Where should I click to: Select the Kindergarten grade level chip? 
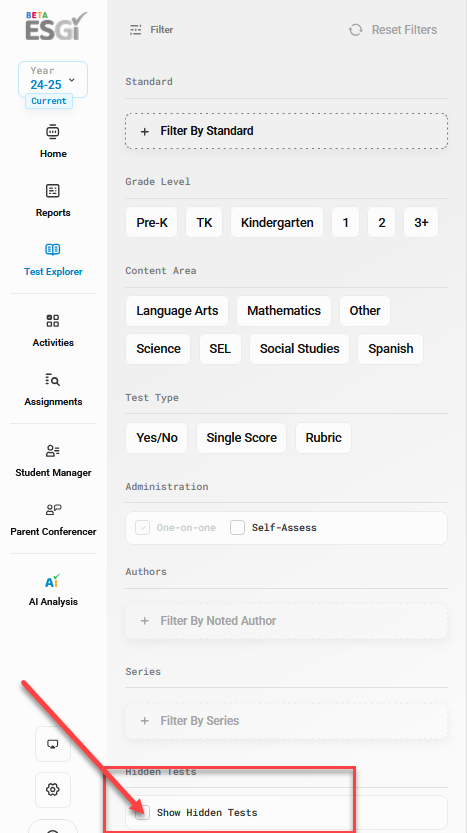pos(277,222)
